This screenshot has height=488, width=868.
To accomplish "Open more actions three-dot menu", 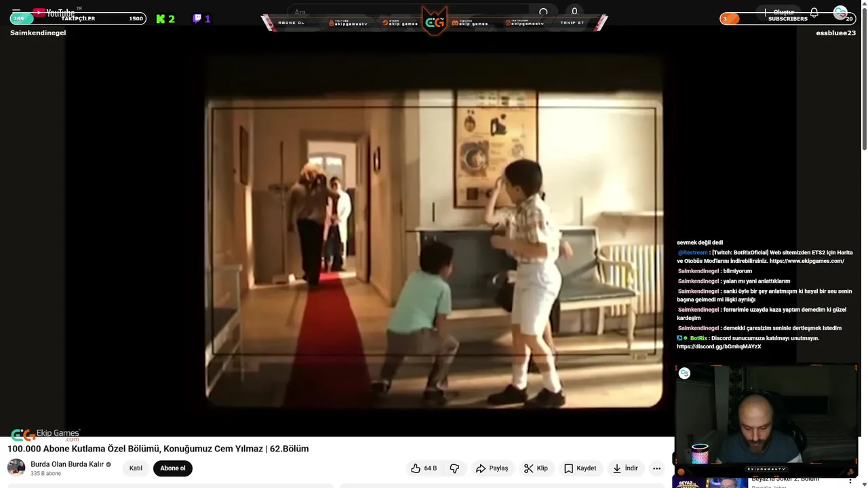I will pyautogui.click(x=656, y=468).
